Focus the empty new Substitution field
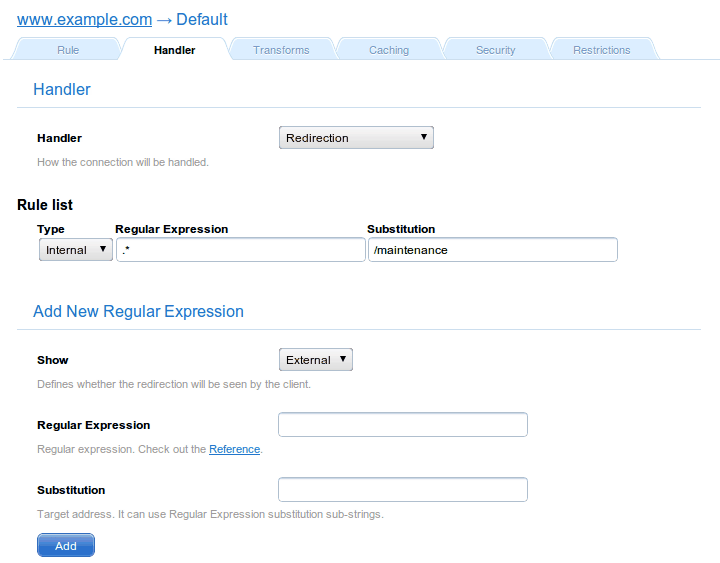Viewport: 720px width, 563px height. click(x=402, y=490)
